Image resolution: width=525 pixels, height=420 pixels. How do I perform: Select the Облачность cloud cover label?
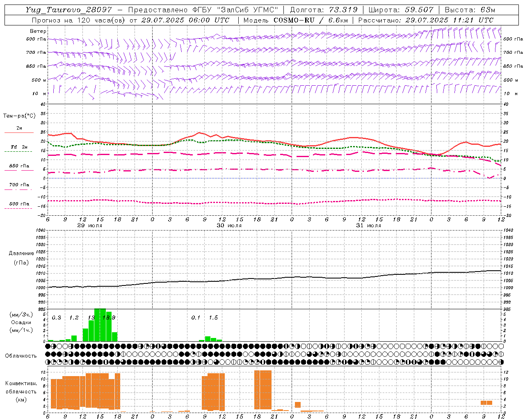tap(21, 356)
